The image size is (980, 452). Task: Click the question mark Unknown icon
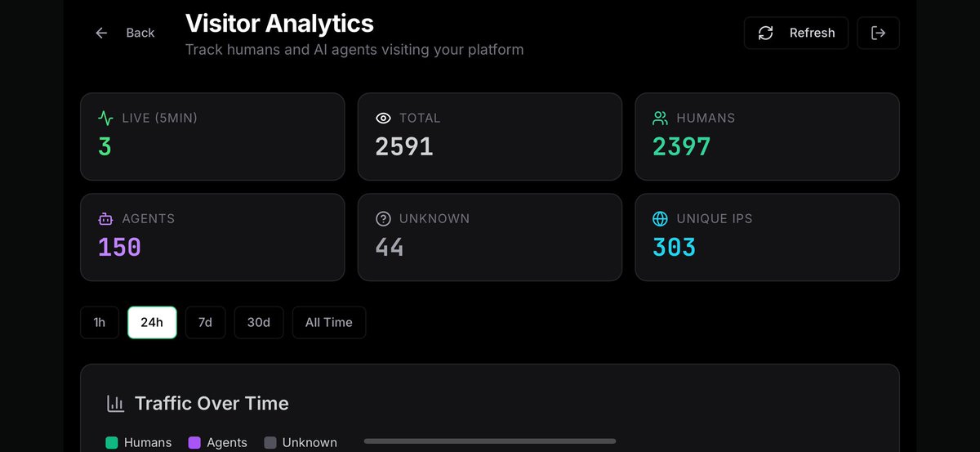click(383, 218)
